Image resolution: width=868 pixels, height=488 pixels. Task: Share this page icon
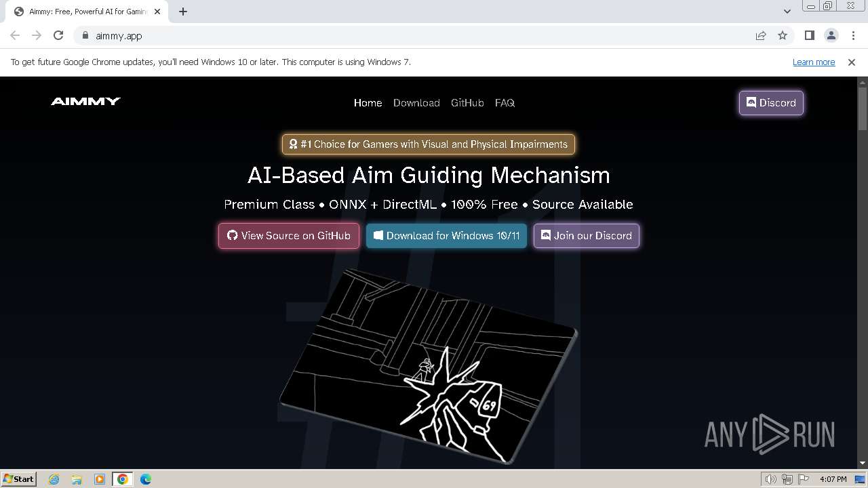point(761,36)
